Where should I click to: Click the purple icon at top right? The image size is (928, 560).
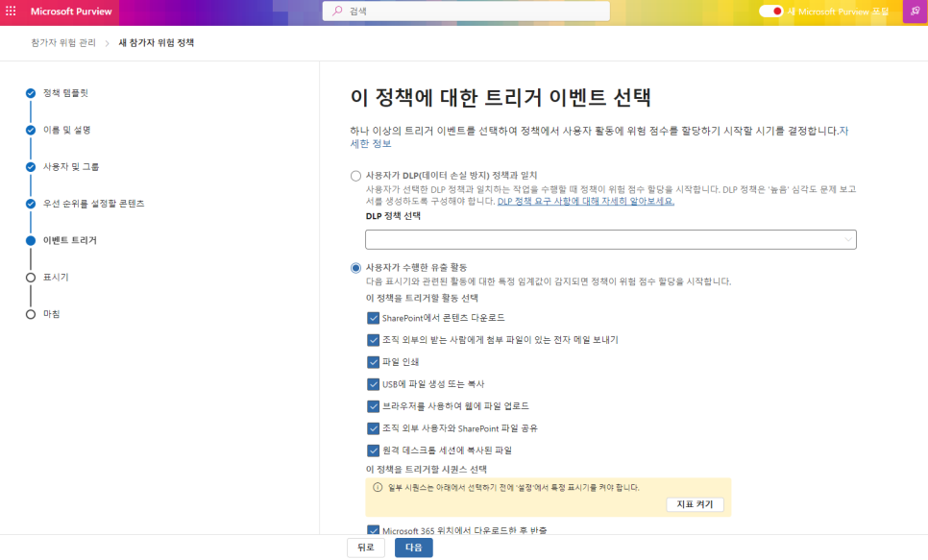[915, 12]
